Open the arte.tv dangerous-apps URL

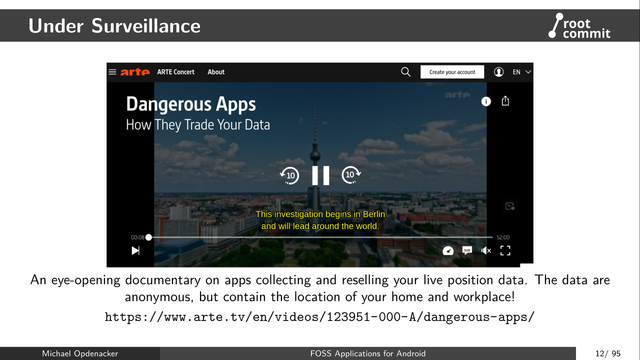(x=320, y=317)
